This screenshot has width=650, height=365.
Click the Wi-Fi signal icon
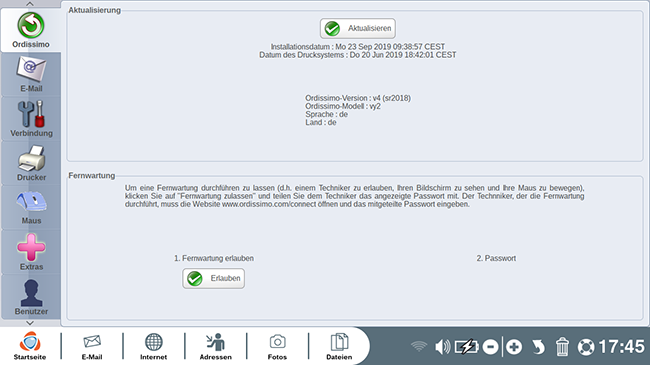[419, 346]
